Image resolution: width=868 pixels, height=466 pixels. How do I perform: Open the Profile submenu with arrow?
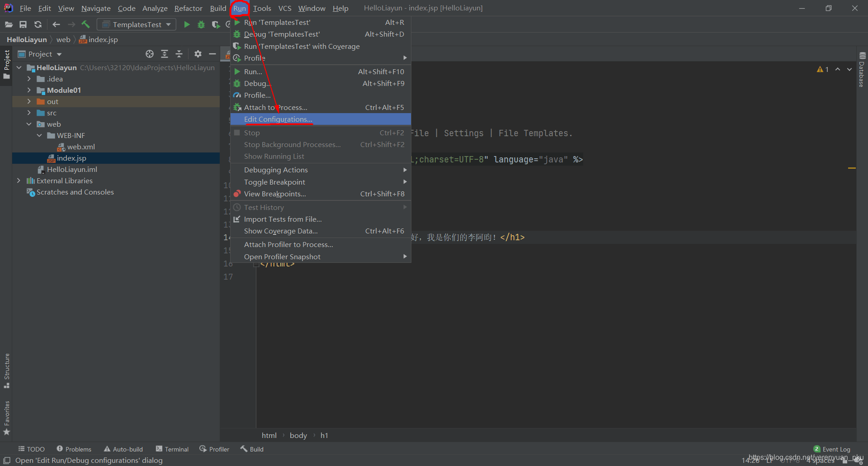[x=321, y=58]
